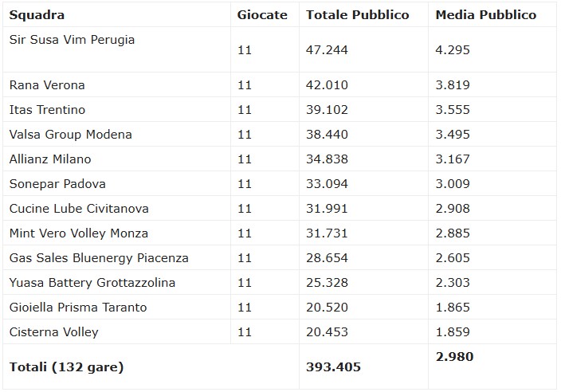Click the Itas Trentino row label
The width and height of the screenshot is (561, 392).
coord(47,110)
